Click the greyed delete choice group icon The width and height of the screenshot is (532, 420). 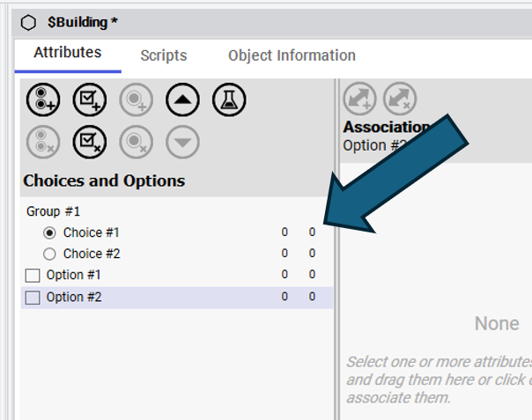point(42,141)
